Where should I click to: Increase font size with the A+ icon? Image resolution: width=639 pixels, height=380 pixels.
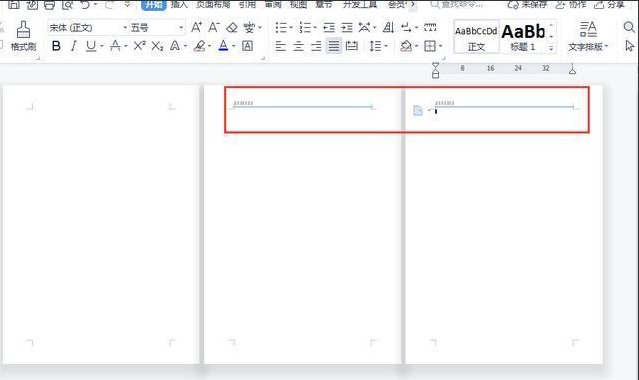coord(196,28)
